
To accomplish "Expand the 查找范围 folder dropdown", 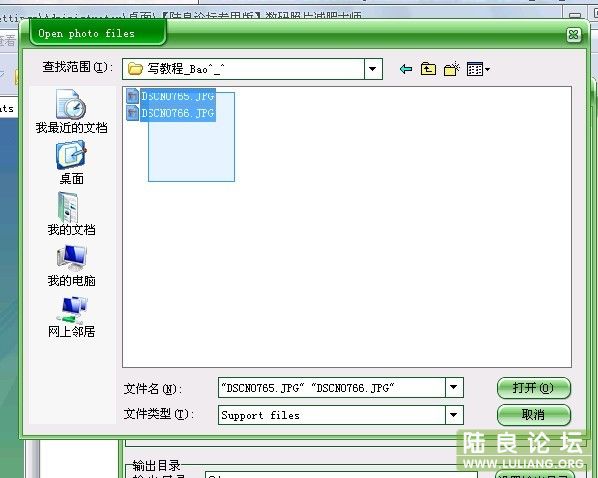I will [373, 69].
